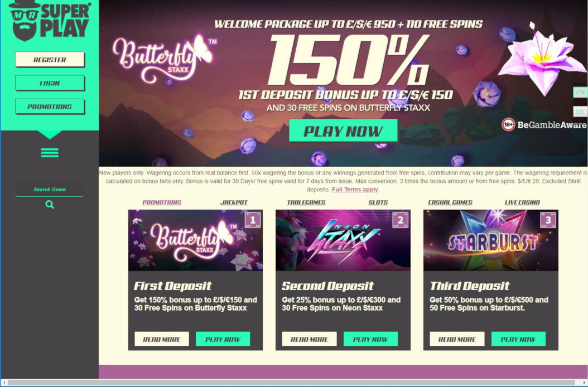Viewport: 588px width, 387px height.
Task: Click the magnifying glass search icon
Action: [50, 205]
